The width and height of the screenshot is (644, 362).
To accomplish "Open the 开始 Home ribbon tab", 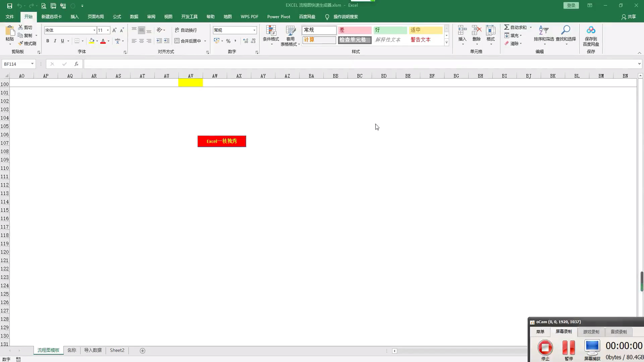I will [x=28, y=17].
